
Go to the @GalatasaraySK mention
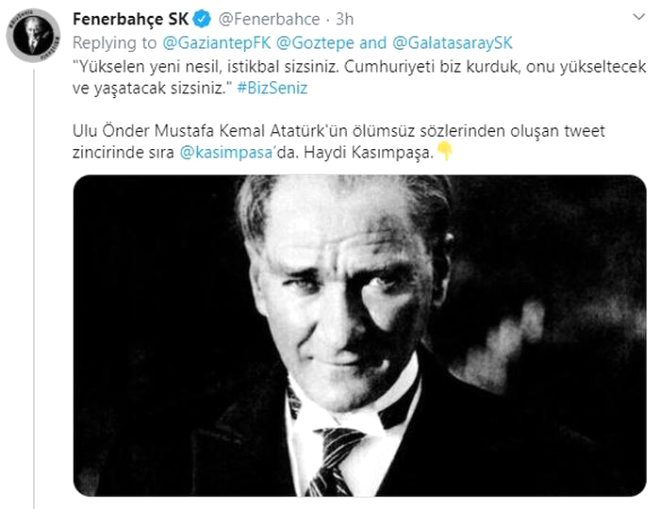pos(452,43)
